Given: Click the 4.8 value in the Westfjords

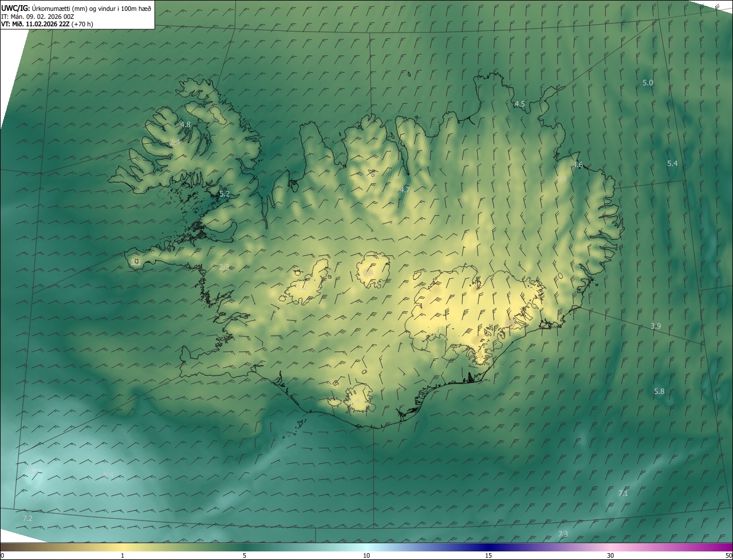Looking at the screenshot, I should tap(186, 124).
